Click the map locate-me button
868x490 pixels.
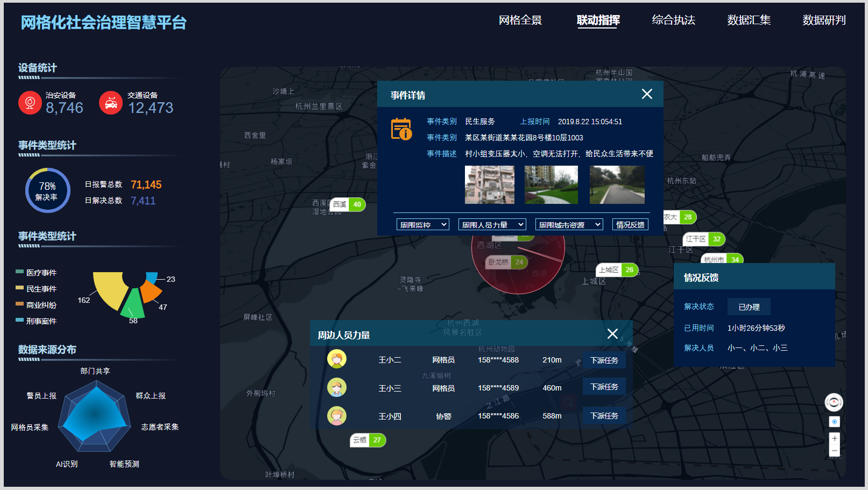click(834, 422)
